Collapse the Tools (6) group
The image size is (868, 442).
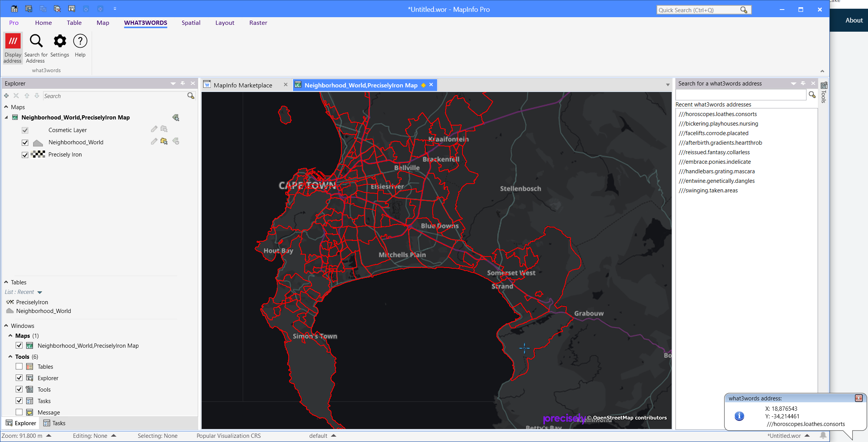click(x=10, y=357)
